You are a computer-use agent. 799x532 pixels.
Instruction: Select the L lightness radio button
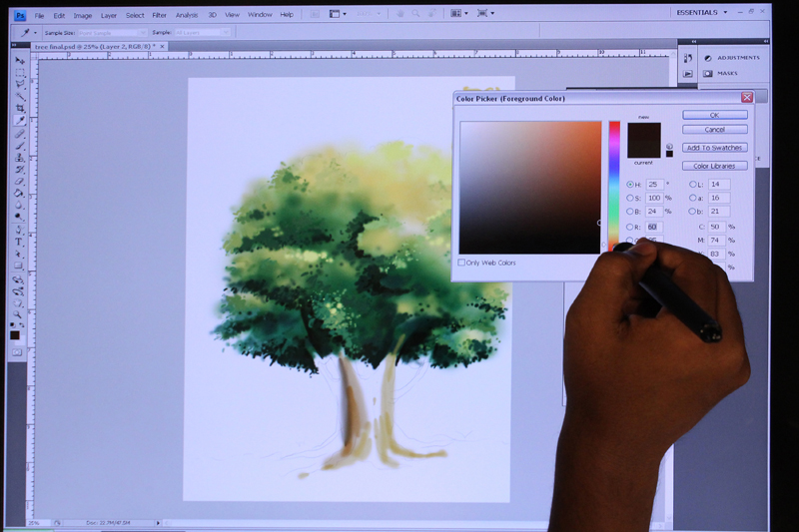click(692, 185)
